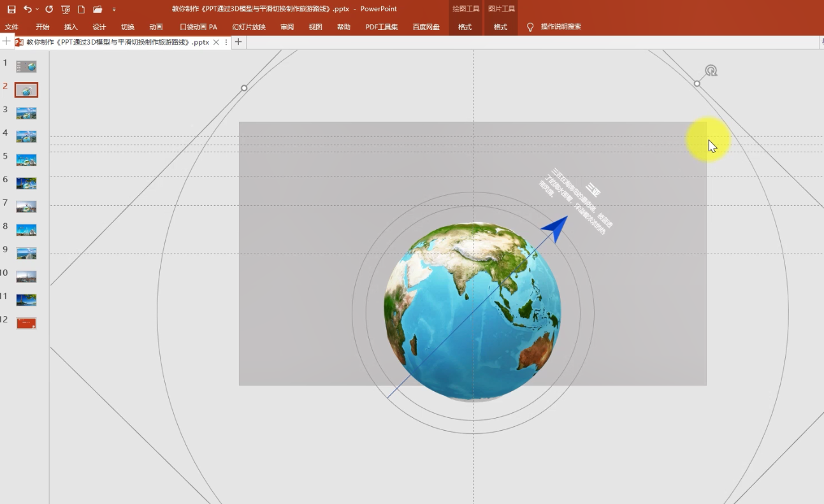This screenshot has height=504, width=824.
Task: Start slideshow from beginning icon
Action: [x=66, y=9]
